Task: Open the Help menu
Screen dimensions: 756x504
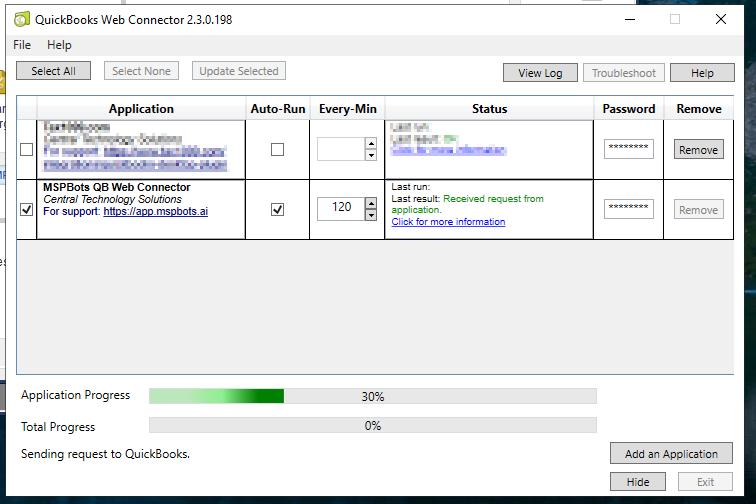Action: click(59, 45)
